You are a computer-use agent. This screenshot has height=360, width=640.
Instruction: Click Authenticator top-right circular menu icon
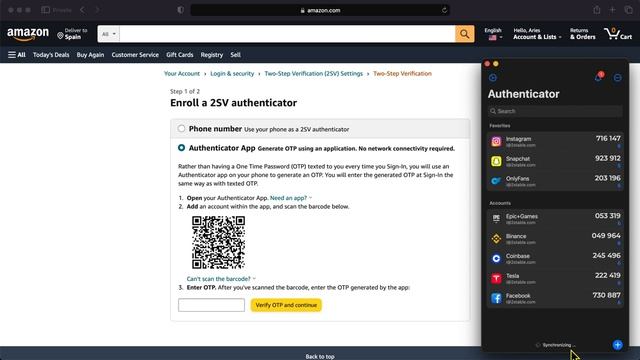pos(618,78)
